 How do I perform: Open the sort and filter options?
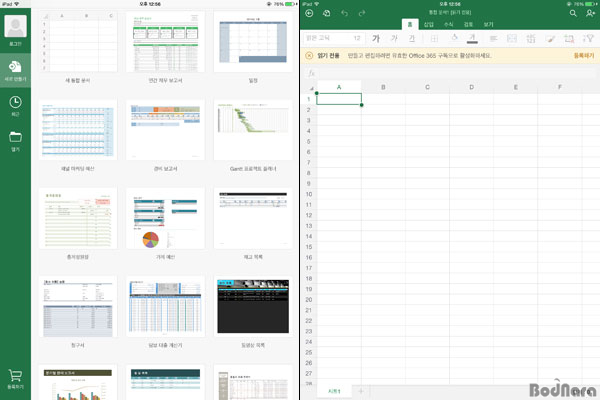(x=588, y=38)
